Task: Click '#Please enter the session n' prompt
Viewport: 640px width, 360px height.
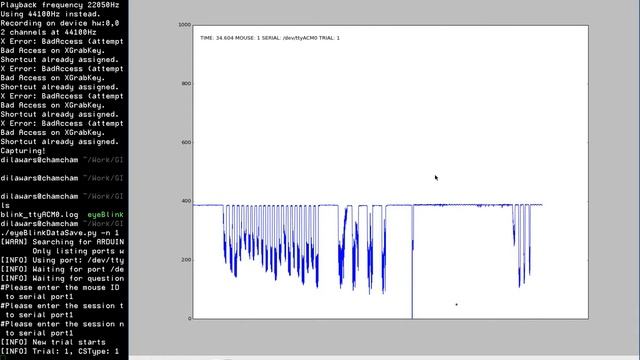Action: tap(62, 324)
